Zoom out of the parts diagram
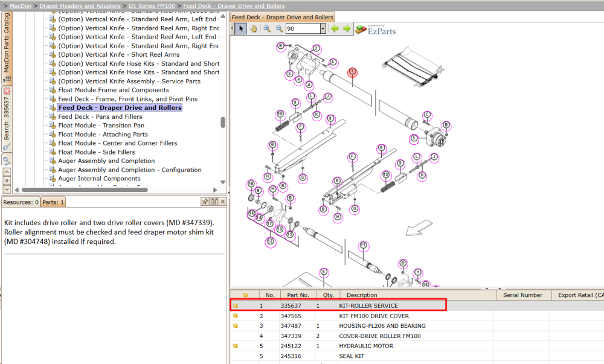The width and height of the screenshot is (604, 364). click(279, 28)
